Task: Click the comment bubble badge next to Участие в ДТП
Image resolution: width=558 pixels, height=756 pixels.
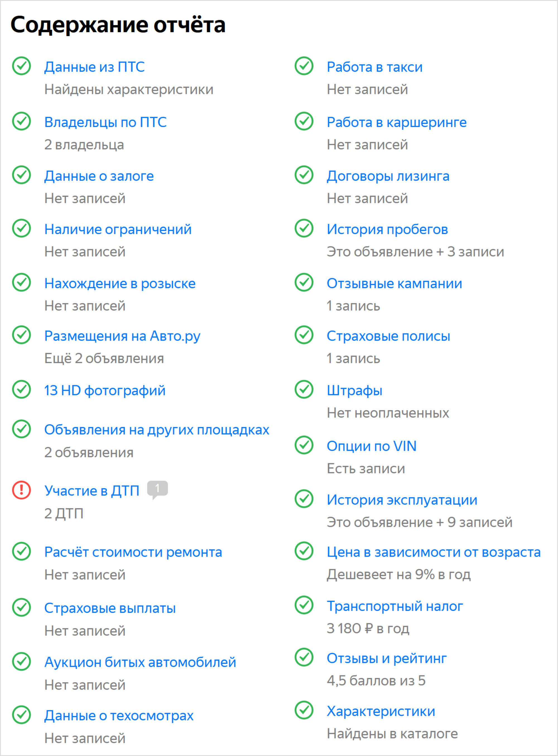Action: click(157, 490)
